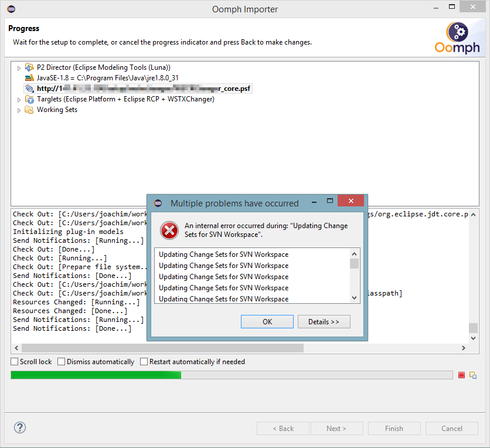The width and height of the screenshot is (490, 448).
Task: Click log line 'Initializing plug-in models'
Action: coord(68,232)
